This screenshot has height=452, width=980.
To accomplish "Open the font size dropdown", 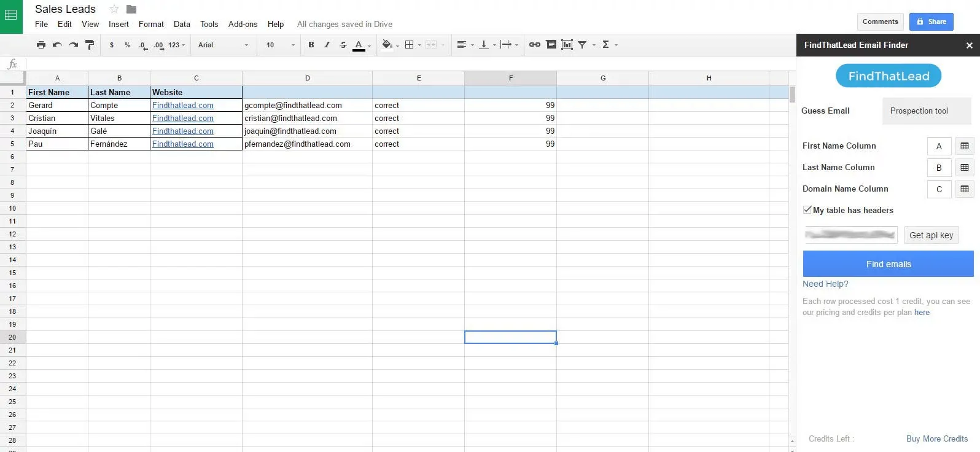I will (x=281, y=45).
